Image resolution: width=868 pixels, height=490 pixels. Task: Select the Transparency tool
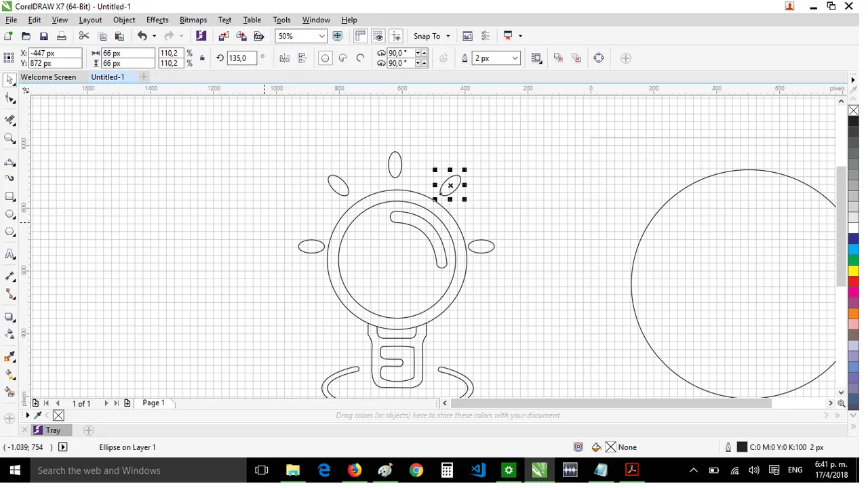tap(9, 334)
